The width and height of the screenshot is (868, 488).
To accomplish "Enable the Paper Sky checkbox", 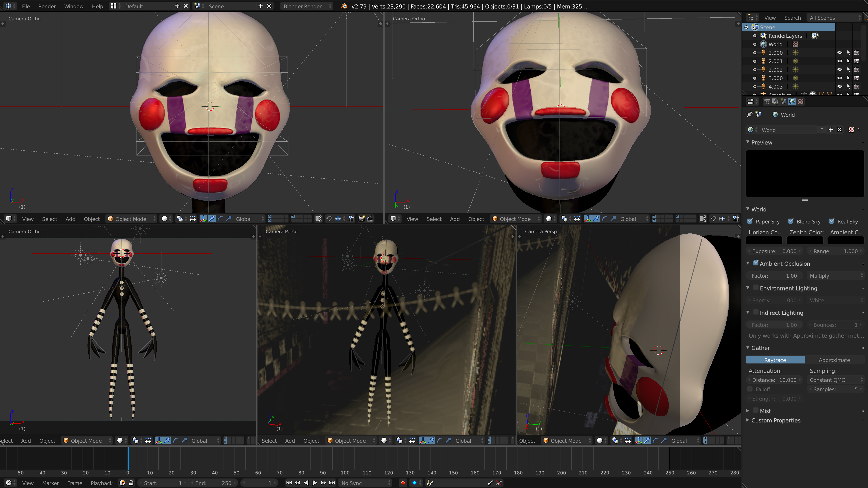I will point(750,221).
